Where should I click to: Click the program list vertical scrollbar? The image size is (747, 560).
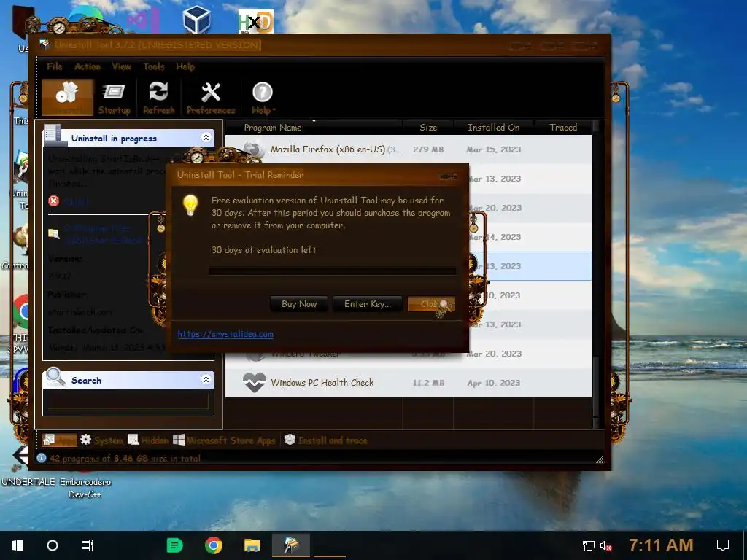point(595,274)
